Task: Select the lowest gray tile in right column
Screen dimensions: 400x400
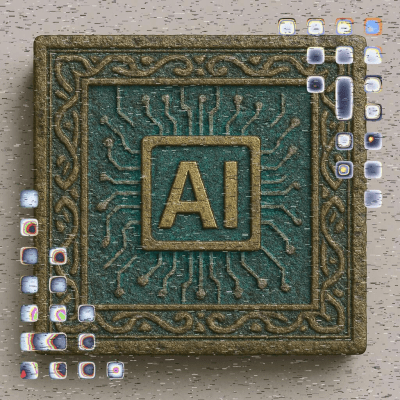Action: click(x=373, y=199)
